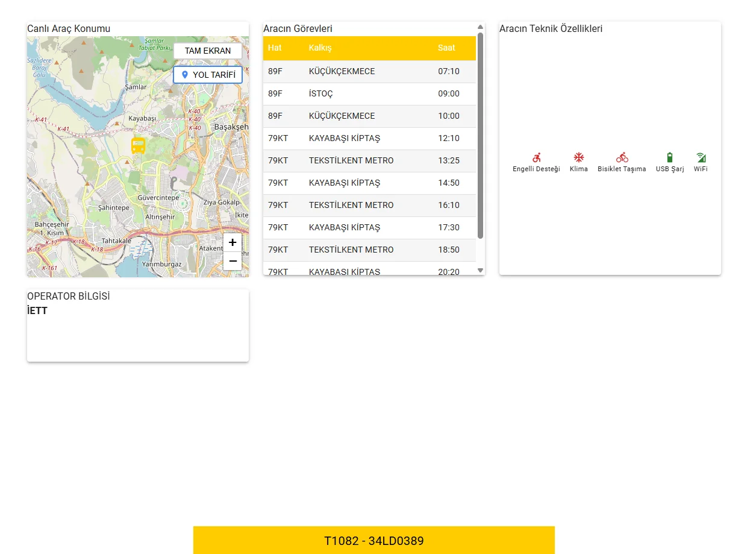Open the map in TAM EKRAN
The image size is (756, 554).
coord(208,51)
